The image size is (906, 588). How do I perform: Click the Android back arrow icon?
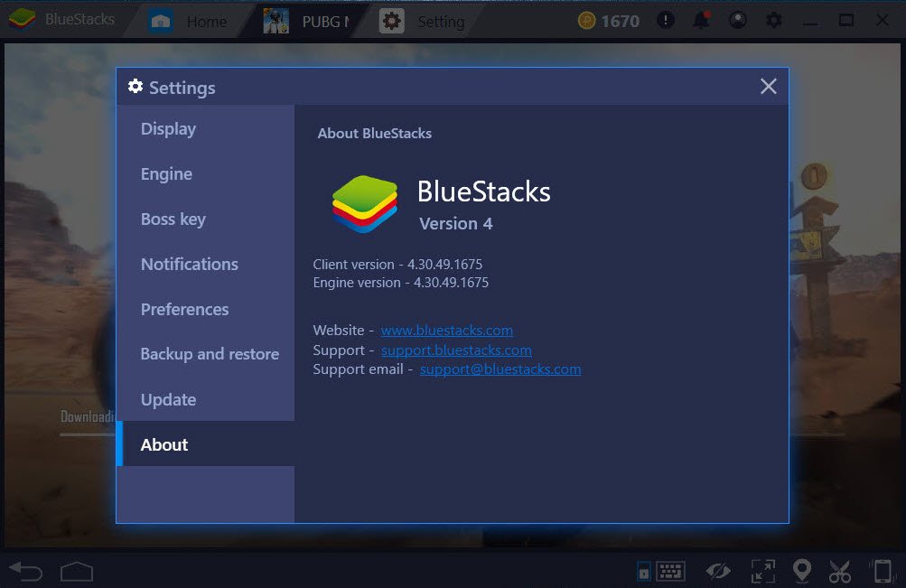coord(25,571)
